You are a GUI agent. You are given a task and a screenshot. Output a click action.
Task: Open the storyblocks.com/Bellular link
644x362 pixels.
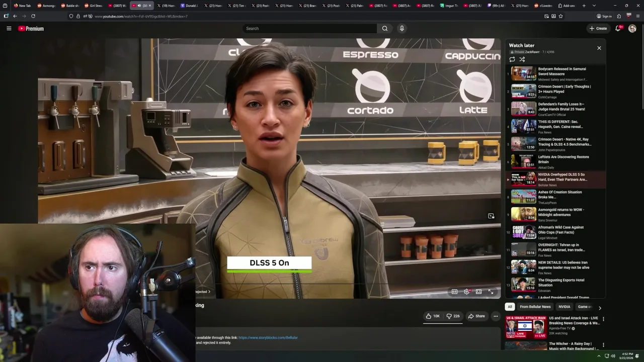pos(268,337)
